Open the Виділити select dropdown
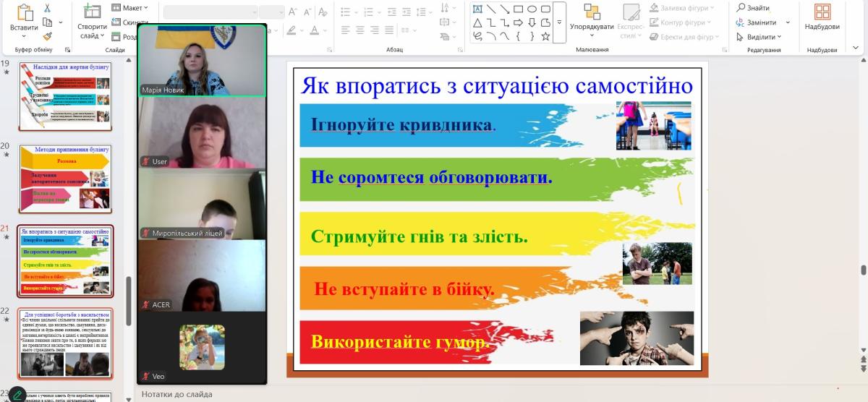Viewport: 868px width, 402px height. click(760, 37)
